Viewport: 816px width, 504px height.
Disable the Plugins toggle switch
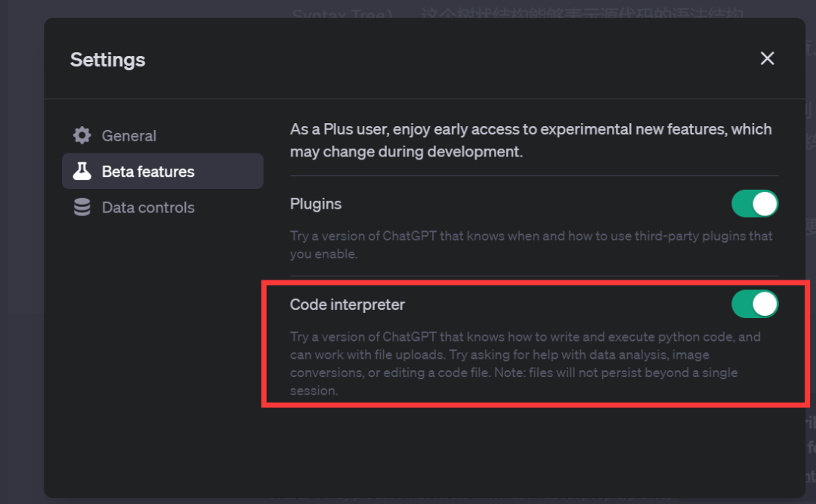755,203
